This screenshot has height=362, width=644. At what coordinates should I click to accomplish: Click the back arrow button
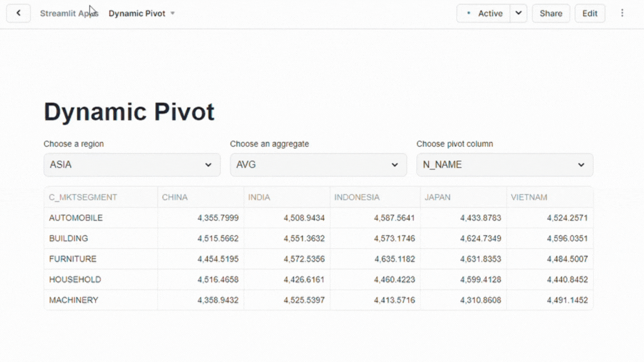18,13
